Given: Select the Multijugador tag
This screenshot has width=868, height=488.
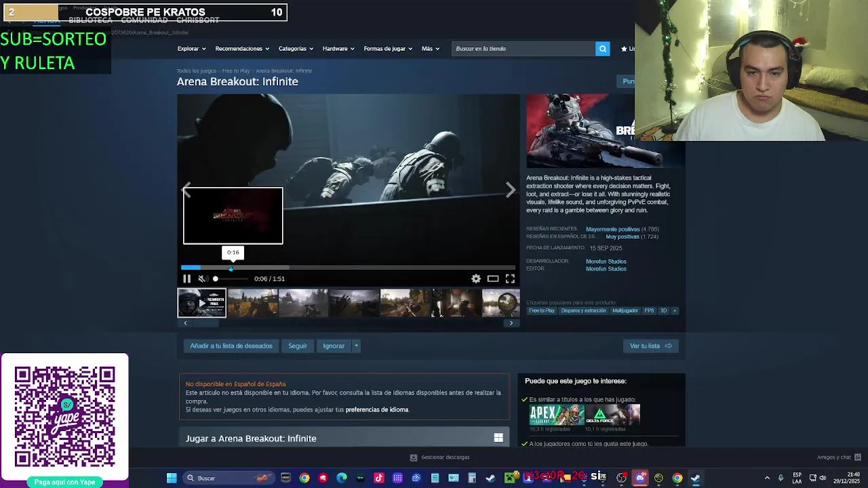Looking at the screenshot, I should 625,310.
